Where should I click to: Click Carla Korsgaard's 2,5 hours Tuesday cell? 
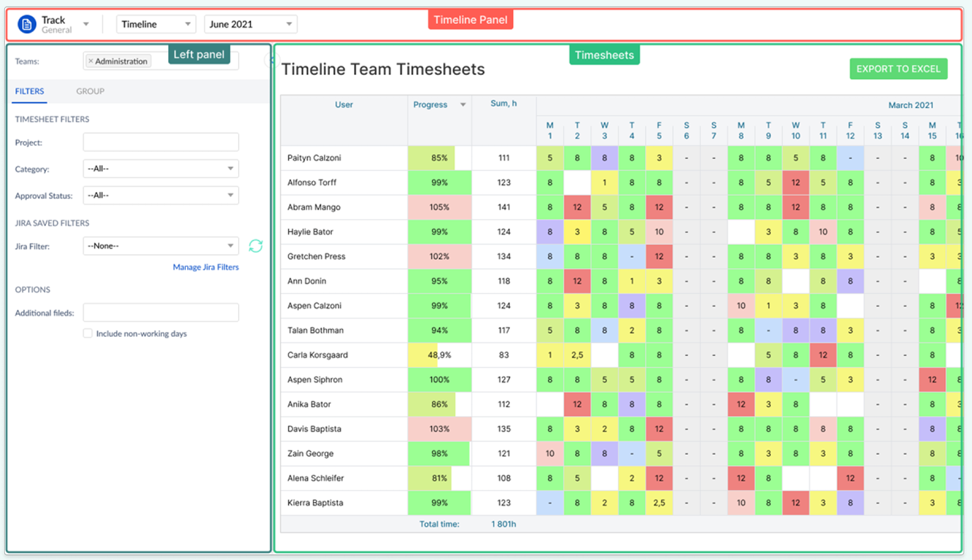coord(577,355)
